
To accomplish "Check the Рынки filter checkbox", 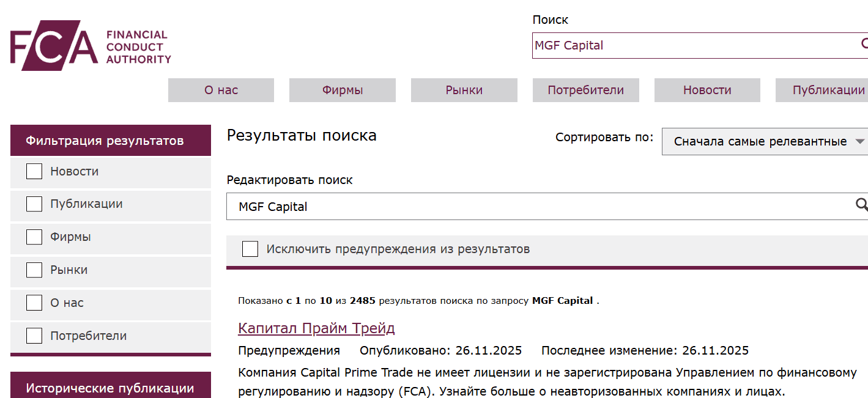I will coord(34,270).
